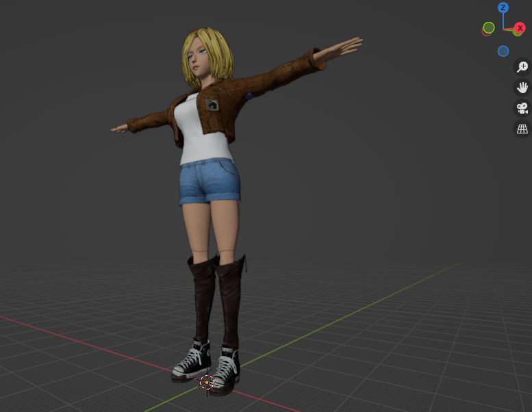The image size is (532, 412).
Task: Switch perspective/orthographic with the grid icon
Action: coord(522,129)
